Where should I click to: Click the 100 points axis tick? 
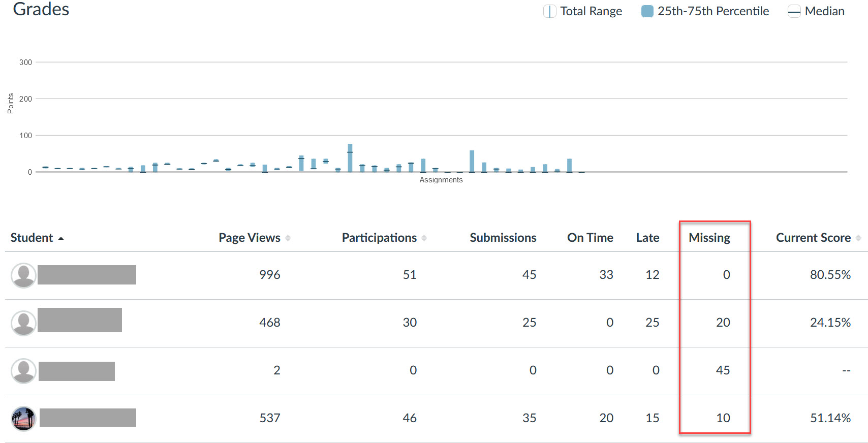click(25, 136)
